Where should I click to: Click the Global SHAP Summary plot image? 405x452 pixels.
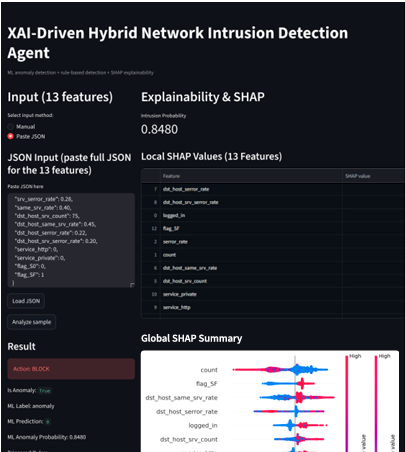(270, 401)
